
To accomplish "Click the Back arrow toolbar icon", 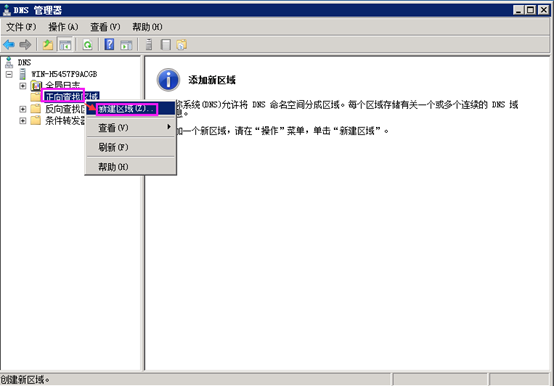I will [x=9, y=45].
